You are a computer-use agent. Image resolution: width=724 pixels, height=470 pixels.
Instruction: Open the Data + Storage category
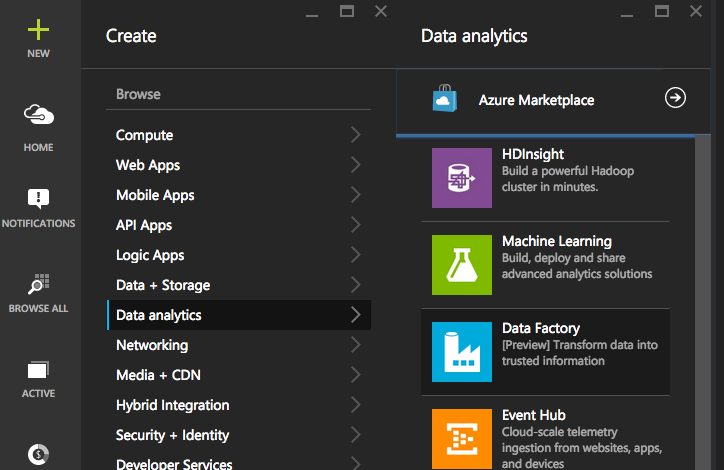239,285
